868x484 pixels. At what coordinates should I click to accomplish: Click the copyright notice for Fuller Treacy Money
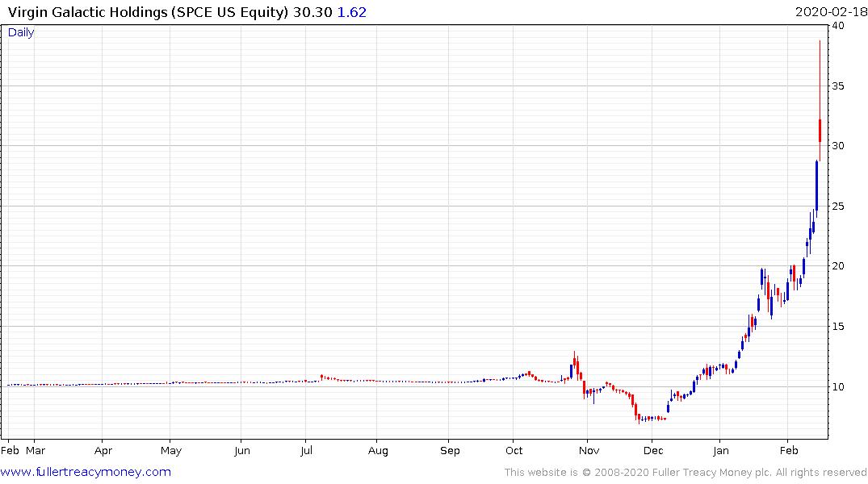[x=686, y=472]
